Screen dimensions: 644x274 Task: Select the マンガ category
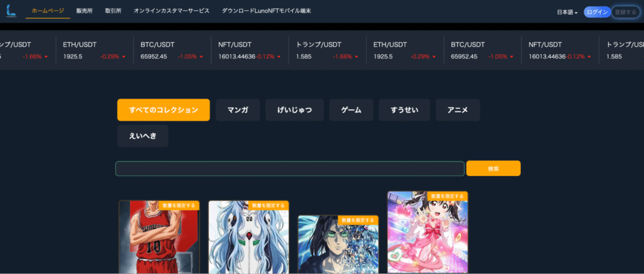[238, 110]
